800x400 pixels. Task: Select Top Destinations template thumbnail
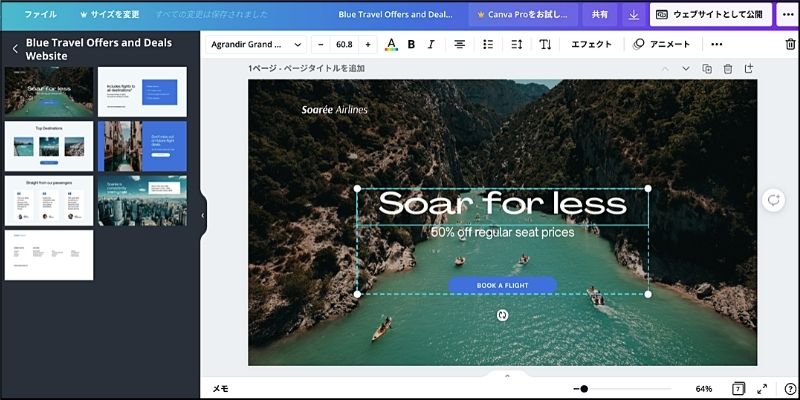point(49,146)
